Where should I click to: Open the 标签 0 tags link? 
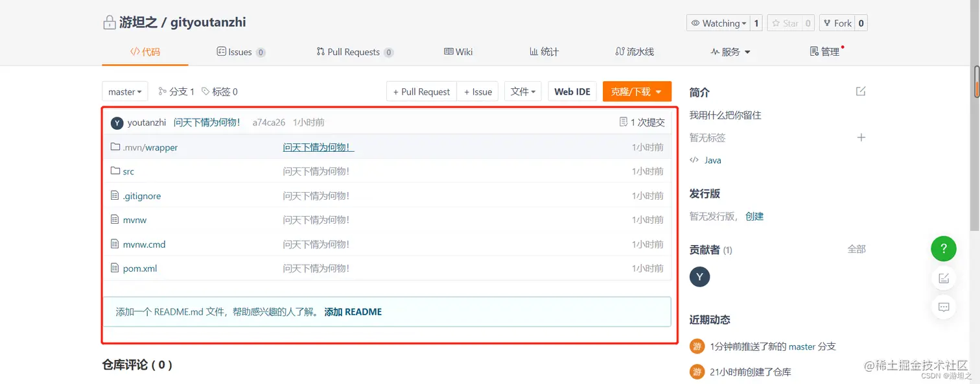coord(220,91)
